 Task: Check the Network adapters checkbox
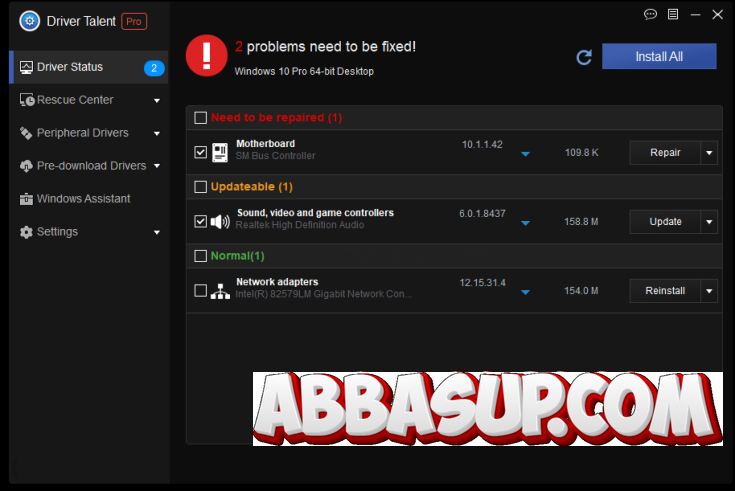[x=201, y=291]
